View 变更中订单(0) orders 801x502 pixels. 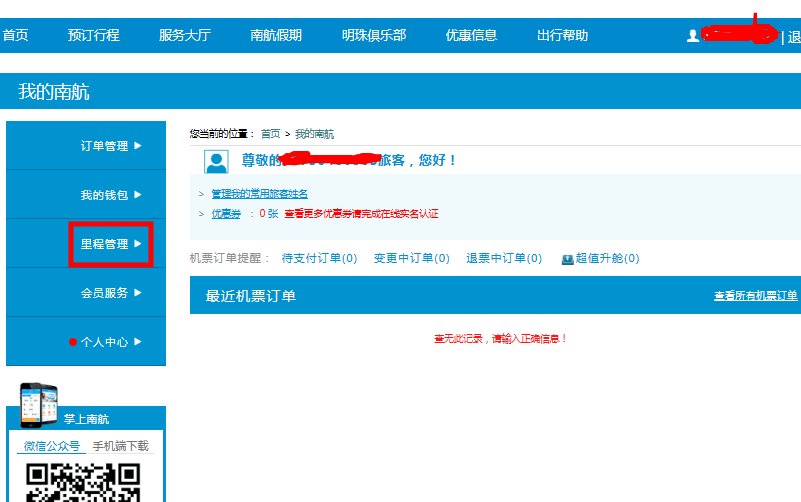pos(412,258)
